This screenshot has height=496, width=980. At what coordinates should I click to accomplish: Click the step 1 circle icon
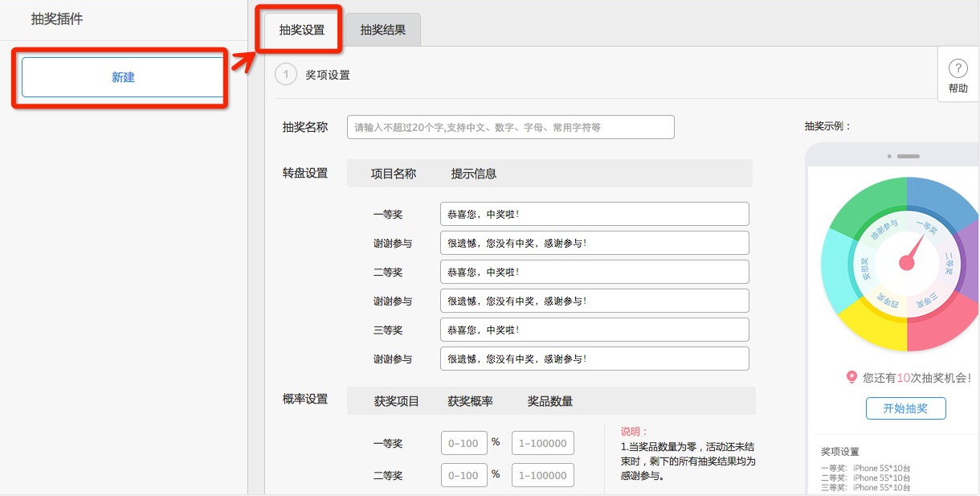[285, 75]
